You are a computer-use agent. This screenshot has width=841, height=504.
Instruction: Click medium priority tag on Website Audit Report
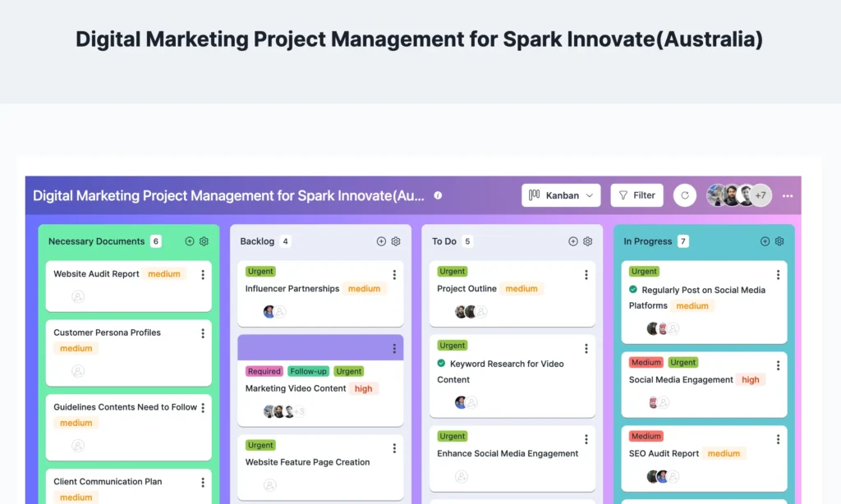pos(164,273)
